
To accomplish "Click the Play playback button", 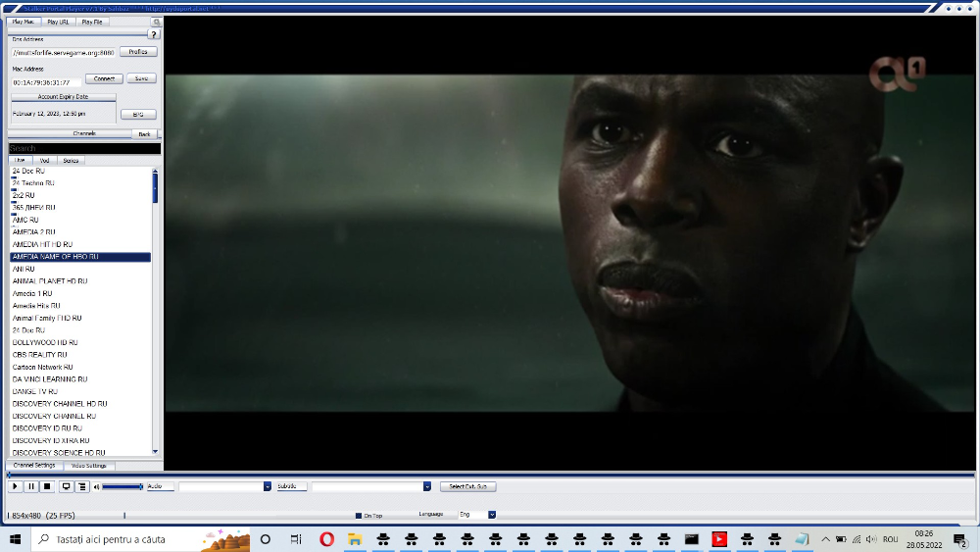I will (x=15, y=486).
